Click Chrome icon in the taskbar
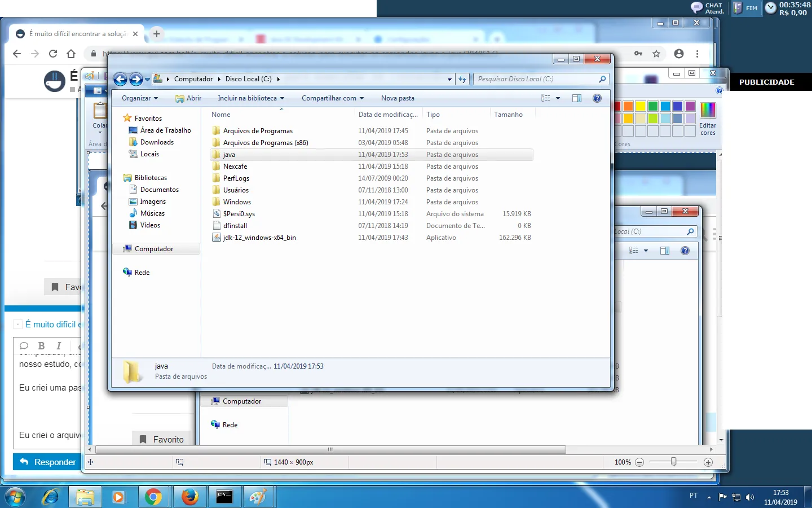The image size is (812, 508). (x=153, y=497)
